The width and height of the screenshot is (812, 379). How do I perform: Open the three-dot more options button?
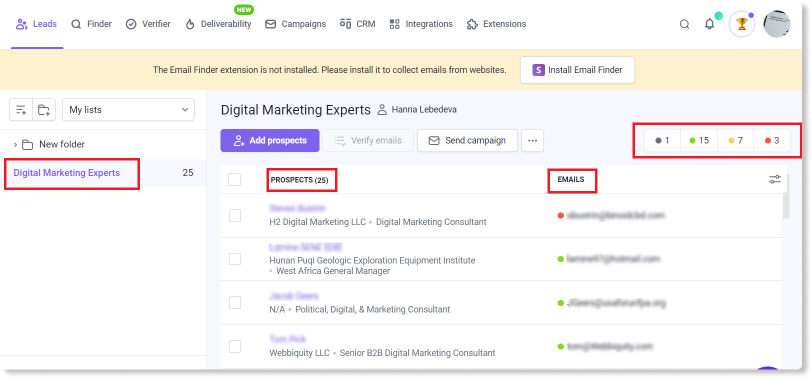[532, 140]
